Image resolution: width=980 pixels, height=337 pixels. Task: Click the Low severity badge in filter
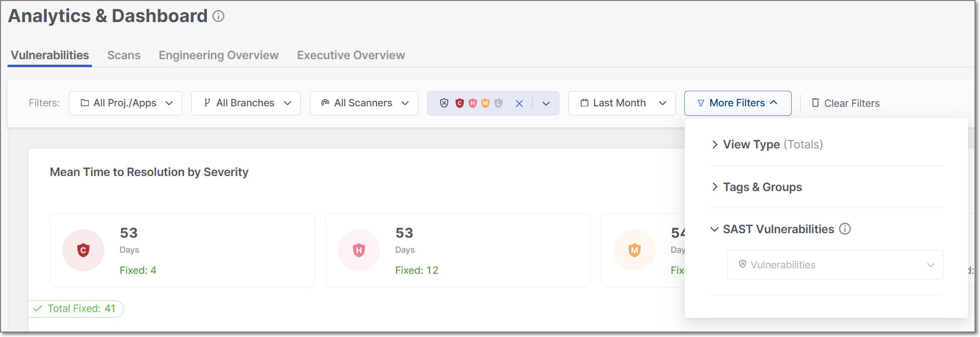click(498, 103)
